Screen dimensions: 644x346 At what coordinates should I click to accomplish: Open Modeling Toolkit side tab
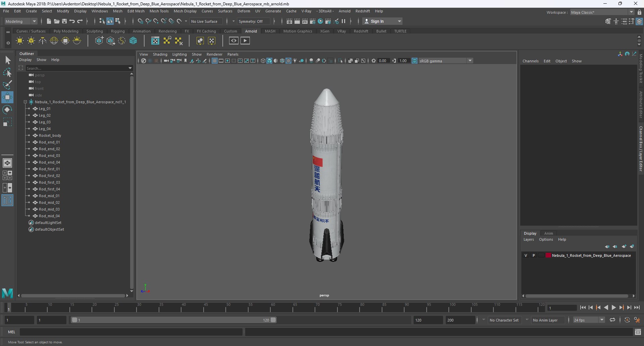641,68
